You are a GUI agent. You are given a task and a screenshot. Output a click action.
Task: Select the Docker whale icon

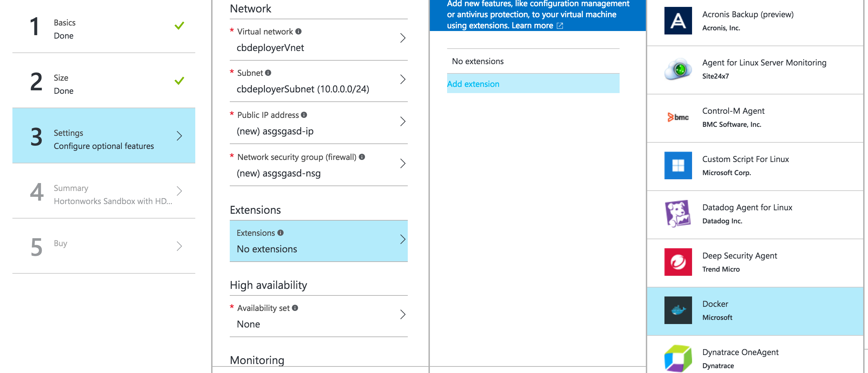coord(678,310)
